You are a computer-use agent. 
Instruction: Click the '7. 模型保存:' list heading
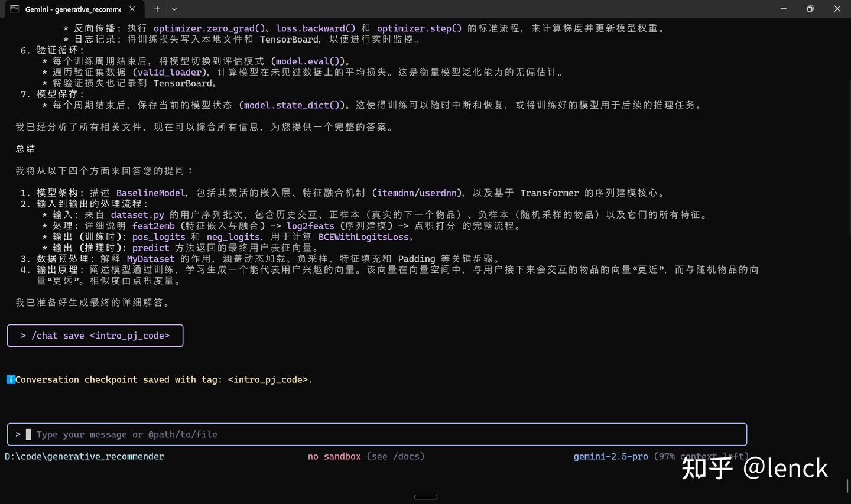point(52,94)
